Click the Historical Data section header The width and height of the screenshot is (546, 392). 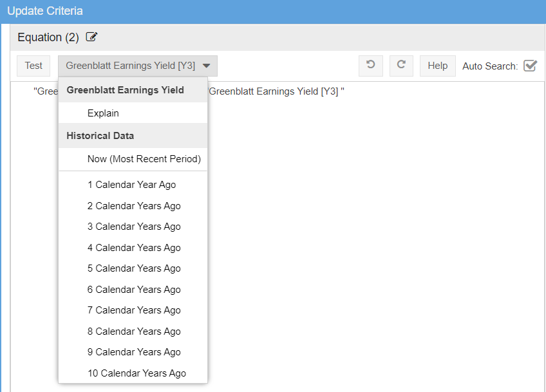pyautogui.click(x=133, y=135)
